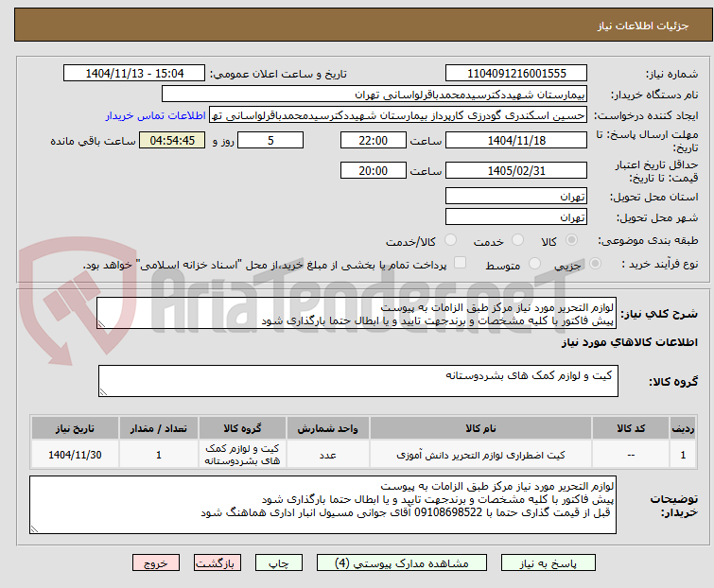Click the شماره نیاز number field

(x=516, y=73)
